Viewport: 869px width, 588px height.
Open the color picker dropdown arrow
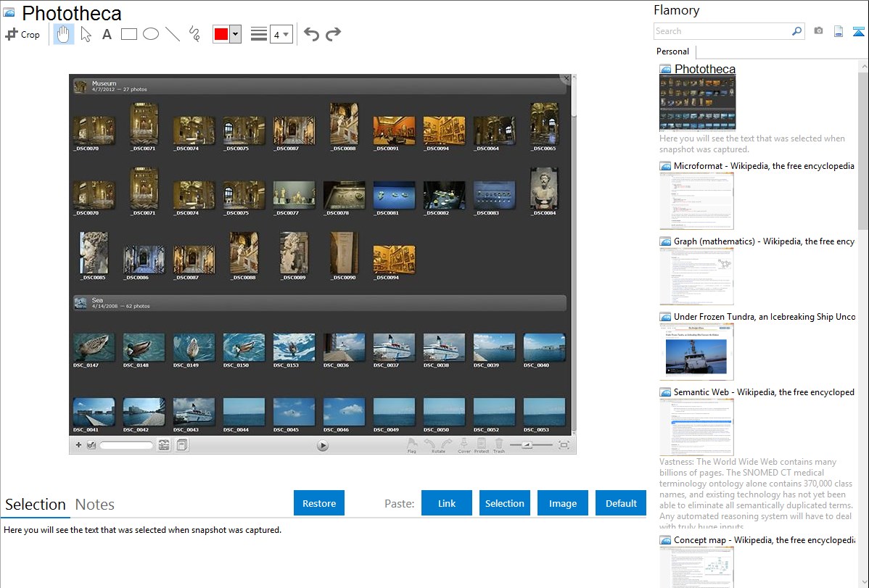pyautogui.click(x=236, y=34)
